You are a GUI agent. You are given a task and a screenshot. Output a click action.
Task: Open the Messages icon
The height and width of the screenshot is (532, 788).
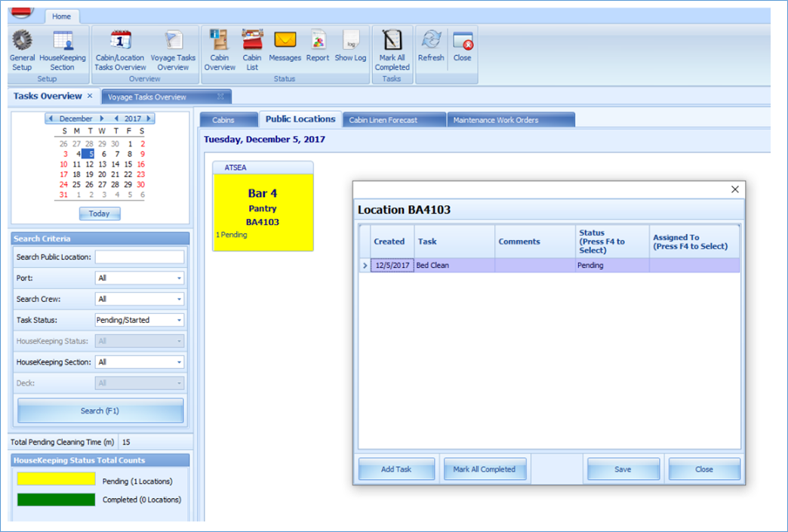click(285, 49)
